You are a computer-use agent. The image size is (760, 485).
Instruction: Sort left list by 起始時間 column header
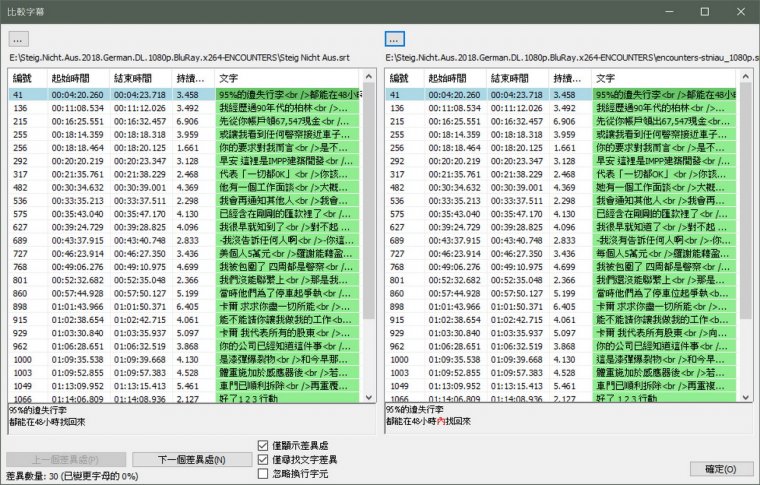[x=79, y=78]
